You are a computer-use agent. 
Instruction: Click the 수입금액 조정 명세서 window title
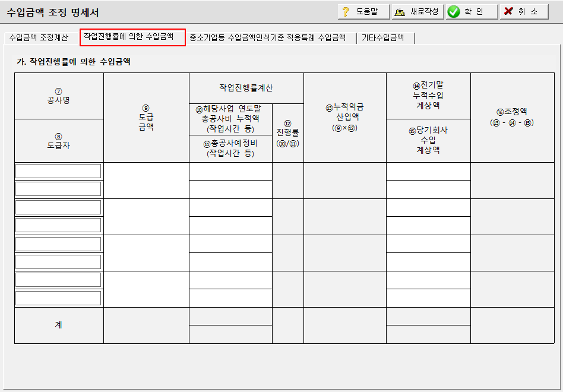point(52,12)
